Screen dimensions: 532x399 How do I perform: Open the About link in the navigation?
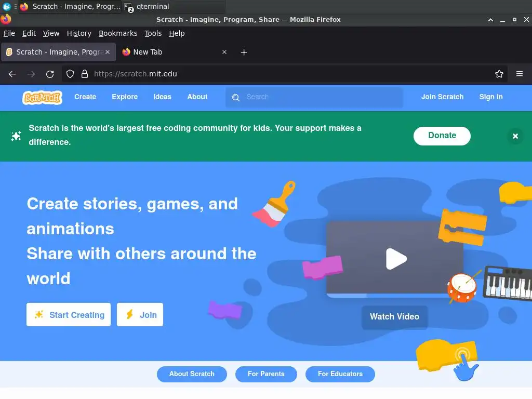tap(197, 97)
